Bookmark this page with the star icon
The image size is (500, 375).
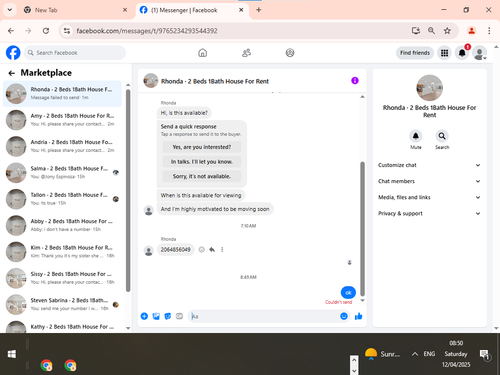(447, 31)
